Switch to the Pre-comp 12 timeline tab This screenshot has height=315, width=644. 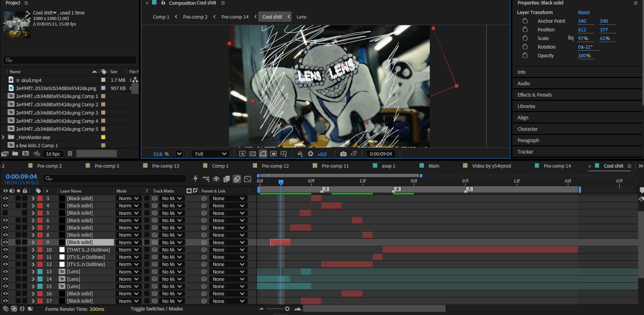(275, 166)
